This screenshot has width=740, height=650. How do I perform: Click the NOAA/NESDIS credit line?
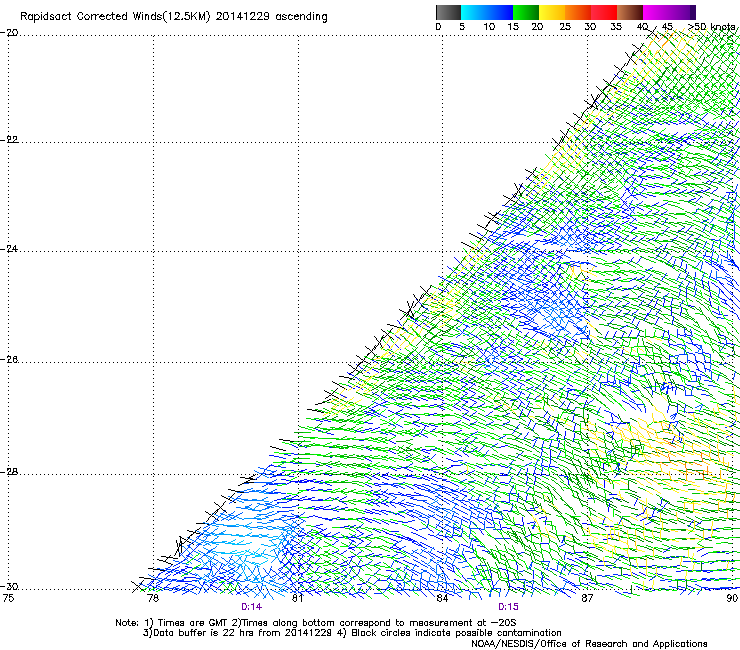[x=589, y=644]
